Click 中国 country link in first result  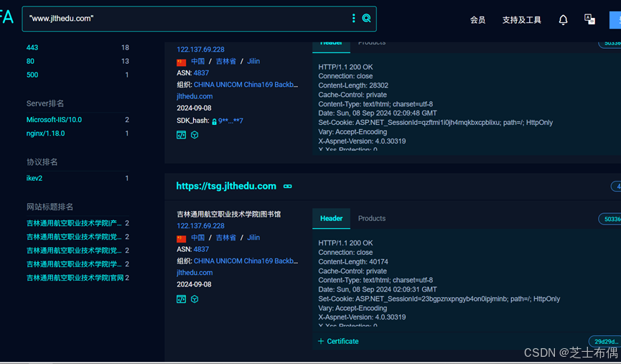click(x=197, y=62)
